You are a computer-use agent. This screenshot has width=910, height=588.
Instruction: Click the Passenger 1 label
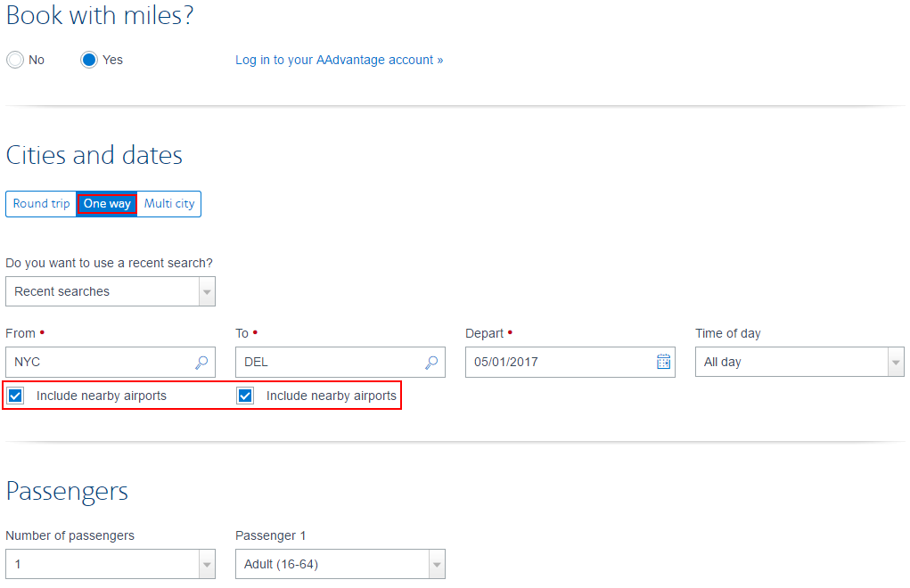(270, 535)
